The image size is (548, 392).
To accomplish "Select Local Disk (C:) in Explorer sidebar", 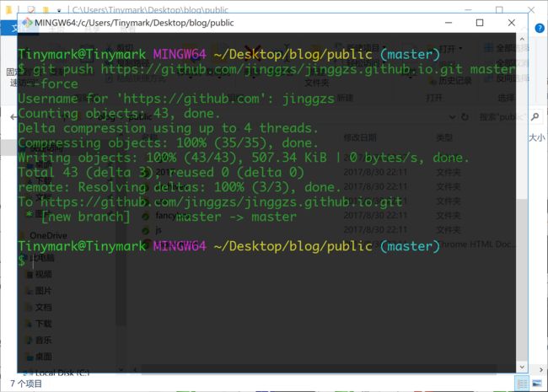I will (57, 373).
